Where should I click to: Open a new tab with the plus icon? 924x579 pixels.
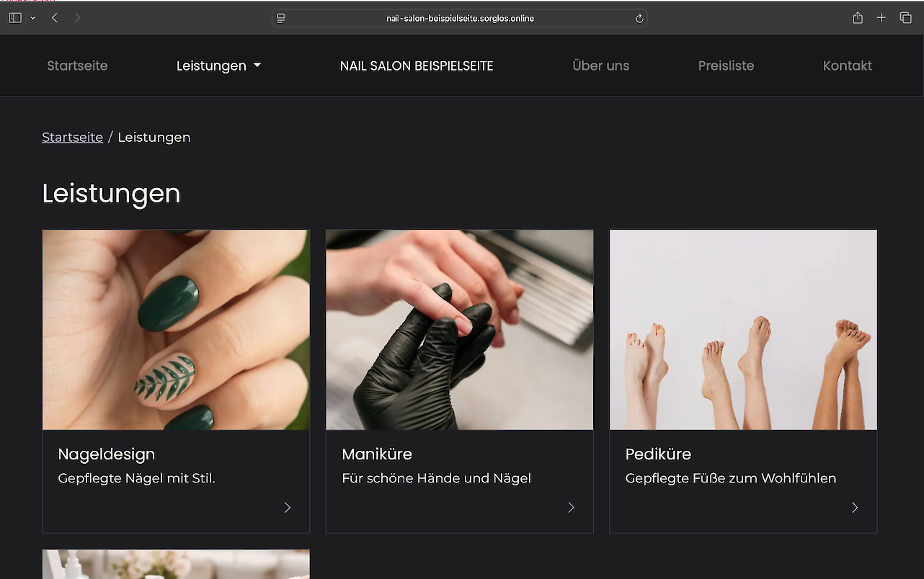pos(881,18)
